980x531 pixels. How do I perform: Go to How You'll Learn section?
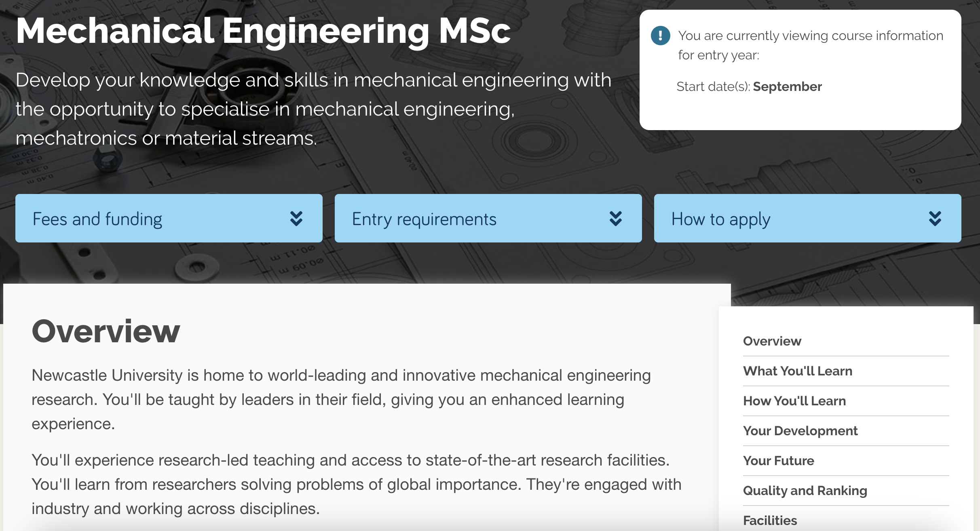[x=794, y=401]
